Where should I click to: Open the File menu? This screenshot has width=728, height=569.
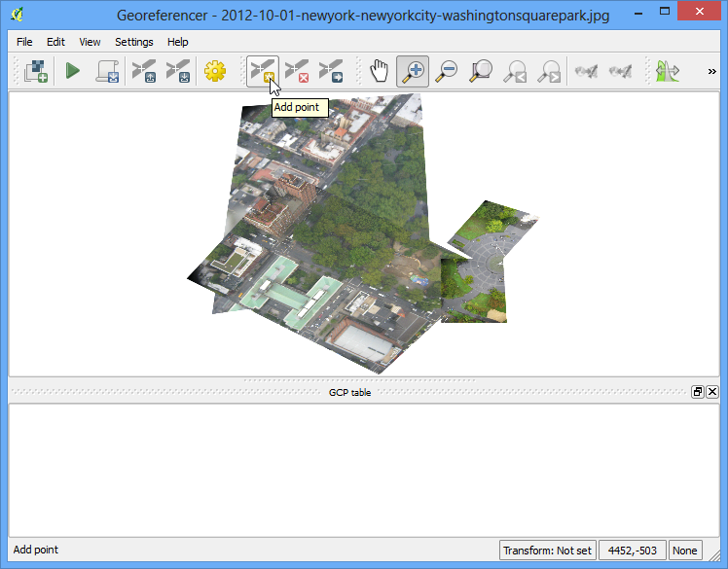pyautogui.click(x=24, y=42)
